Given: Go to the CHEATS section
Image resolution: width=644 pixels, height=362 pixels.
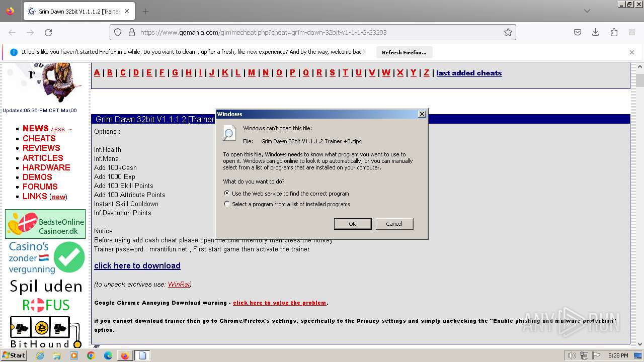Looking at the screenshot, I should click(39, 138).
